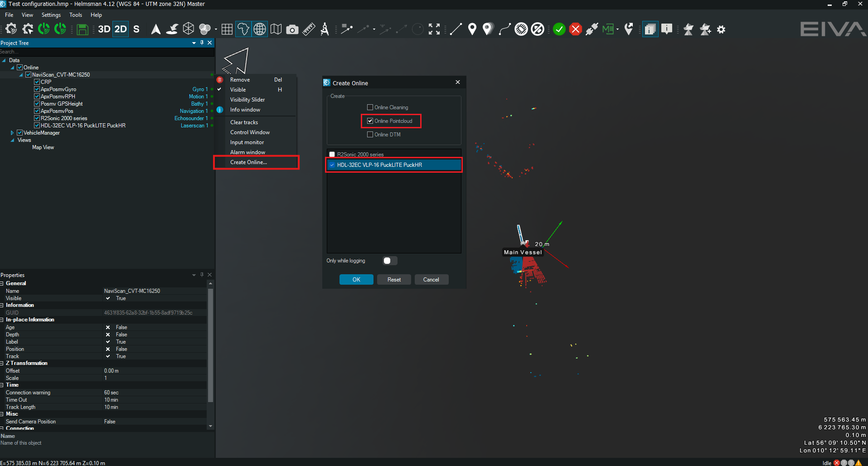Collapse the General properties section
This screenshot has width=868, height=466.
(x=2, y=283)
